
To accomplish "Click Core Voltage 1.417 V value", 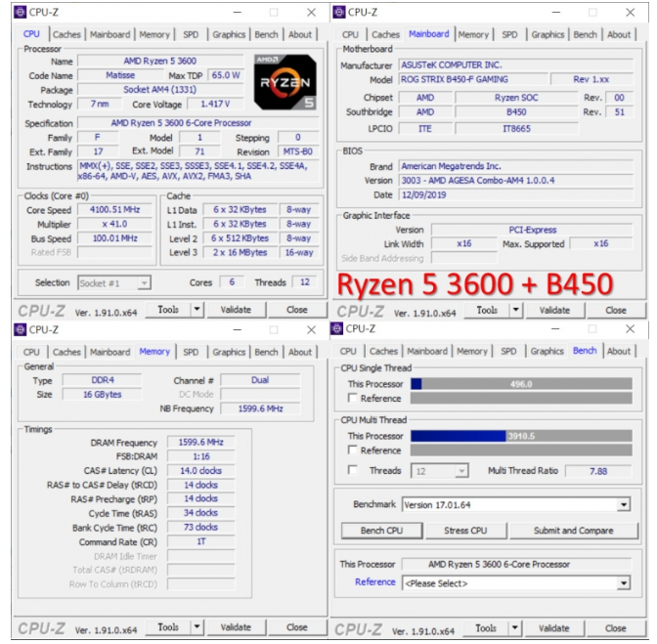I will point(215,104).
